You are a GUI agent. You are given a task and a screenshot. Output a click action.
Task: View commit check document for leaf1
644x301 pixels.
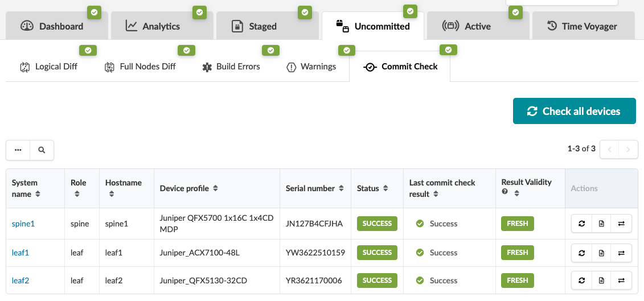coord(601,253)
